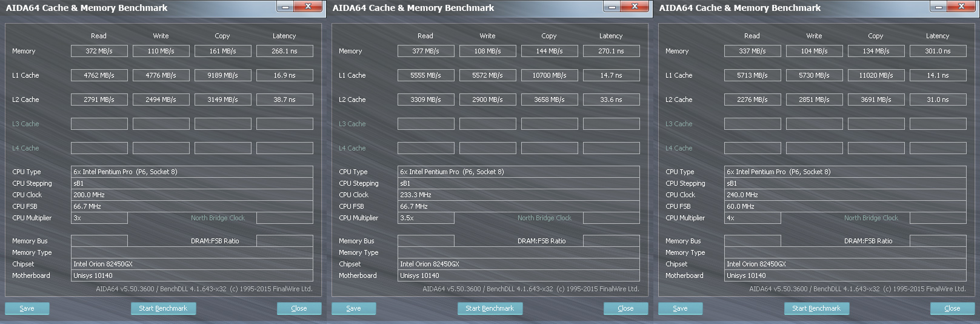
Task: Click the L2 Cache Write value 2494 MB/s
Action: coord(161,100)
